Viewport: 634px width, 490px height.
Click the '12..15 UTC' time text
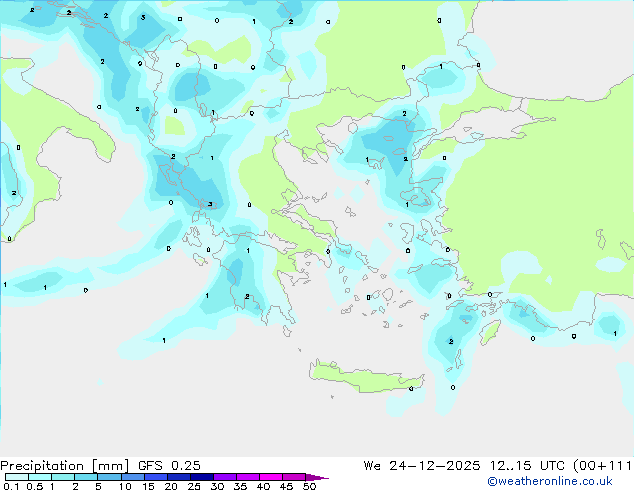(x=527, y=466)
